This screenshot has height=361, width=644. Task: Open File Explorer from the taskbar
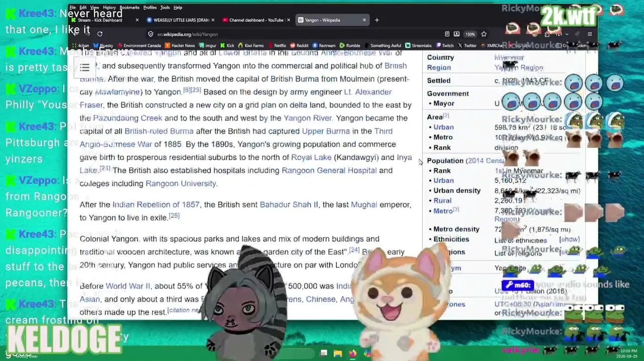click(x=338, y=353)
